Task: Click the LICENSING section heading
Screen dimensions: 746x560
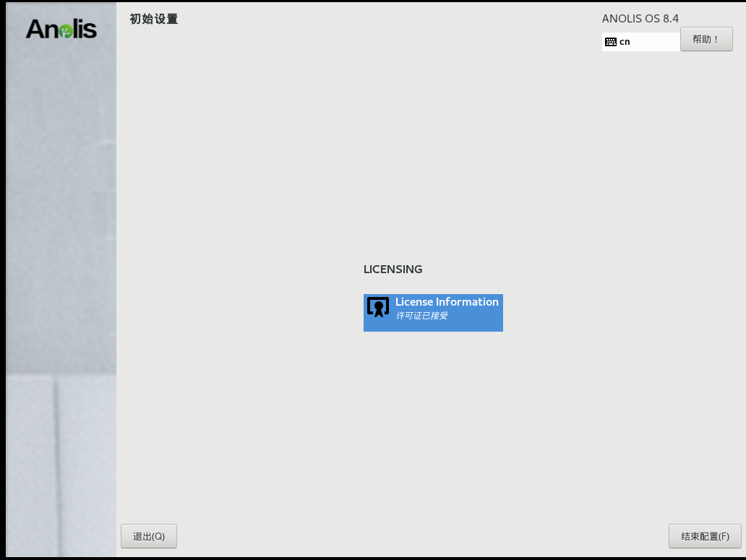Action: pos(393,270)
